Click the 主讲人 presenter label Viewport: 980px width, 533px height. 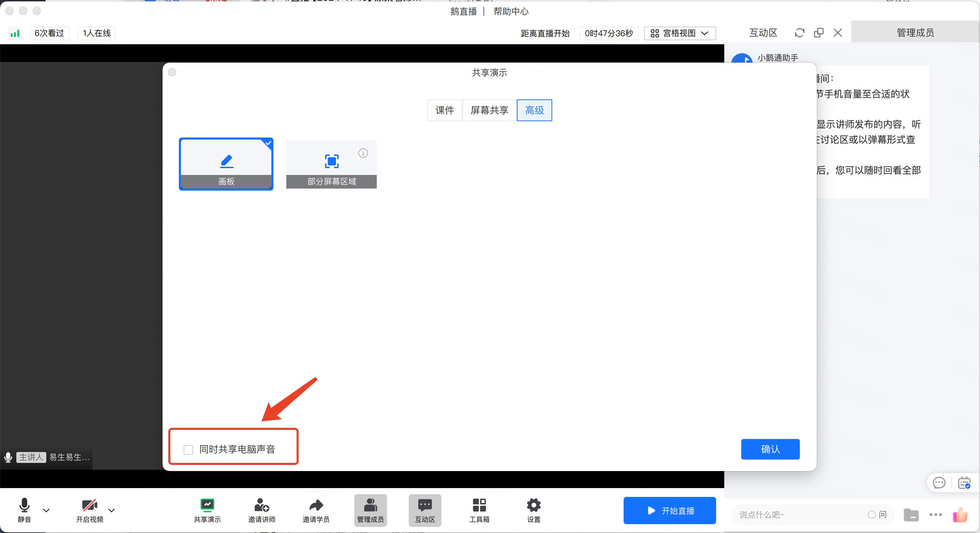(x=31, y=457)
